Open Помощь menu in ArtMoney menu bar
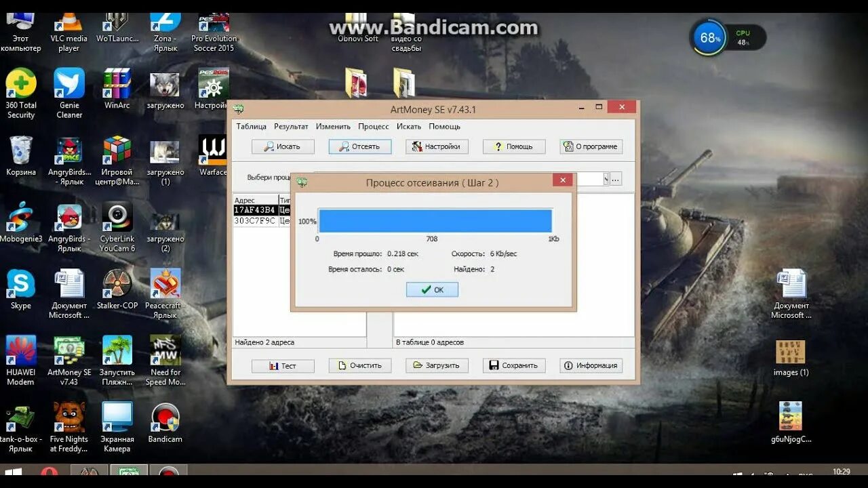 (x=444, y=126)
